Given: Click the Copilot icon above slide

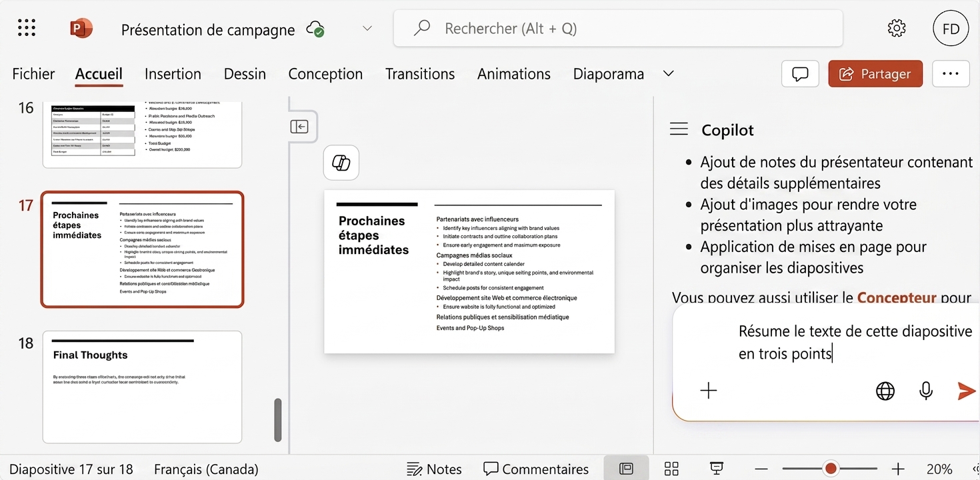Looking at the screenshot, I should (341, 163).
